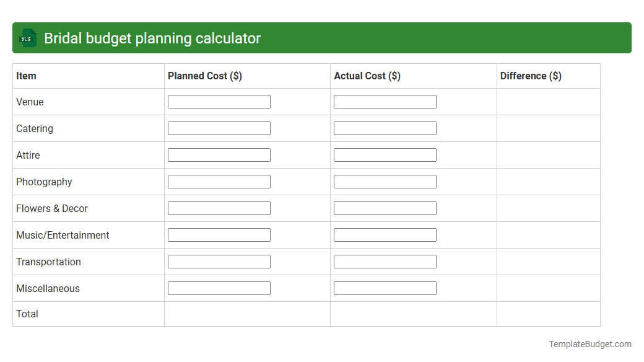Enter the Catering planned cost box

[219, 128]
